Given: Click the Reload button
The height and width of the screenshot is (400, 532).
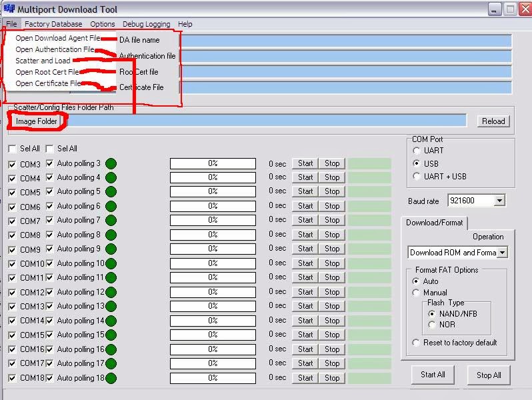Looking at the screenshot, I should (493, 121).
